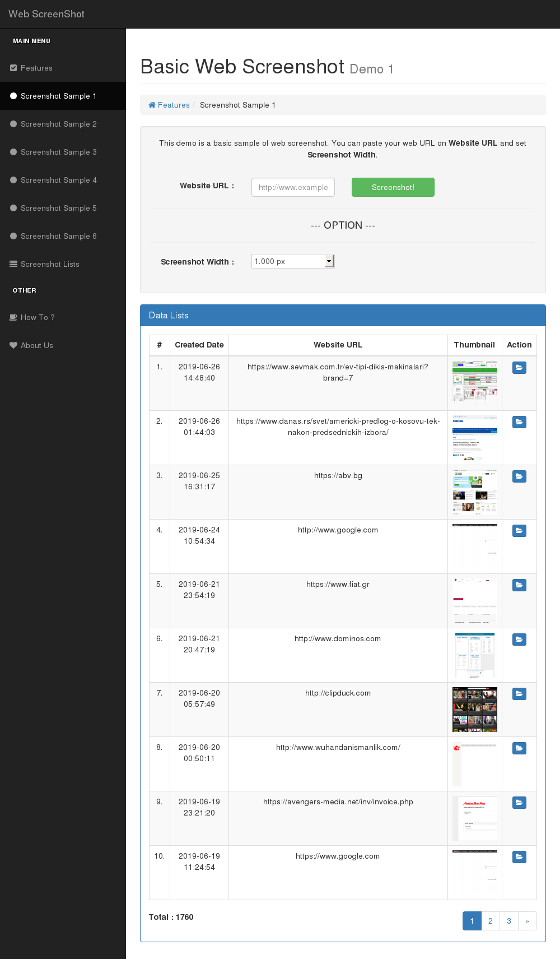Click the URL https://www.fiat.gr

click(x=338, y=584)
